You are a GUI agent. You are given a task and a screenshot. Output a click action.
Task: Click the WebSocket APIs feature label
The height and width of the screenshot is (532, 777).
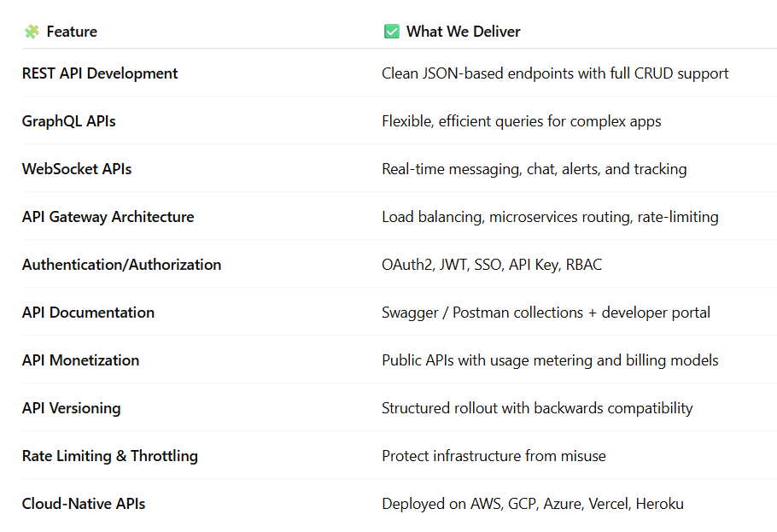77,169
